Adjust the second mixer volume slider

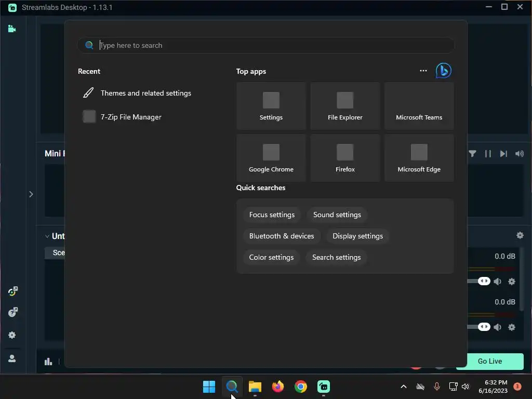(x=484, y=327)
